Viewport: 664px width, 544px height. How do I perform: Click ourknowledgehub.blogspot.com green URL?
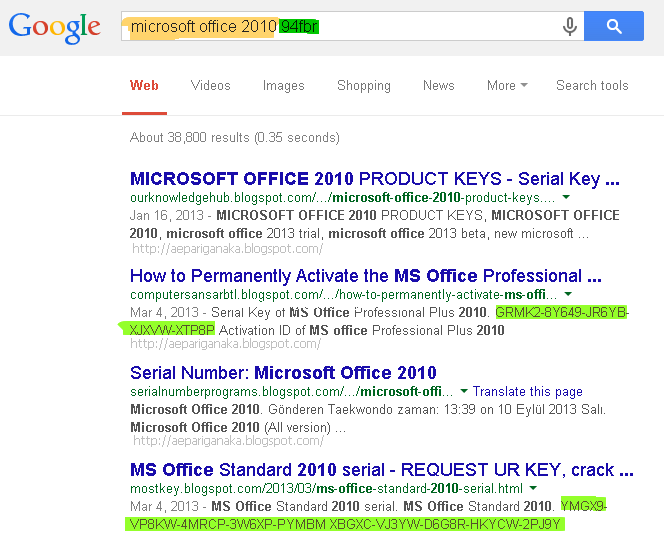point(343,198)
